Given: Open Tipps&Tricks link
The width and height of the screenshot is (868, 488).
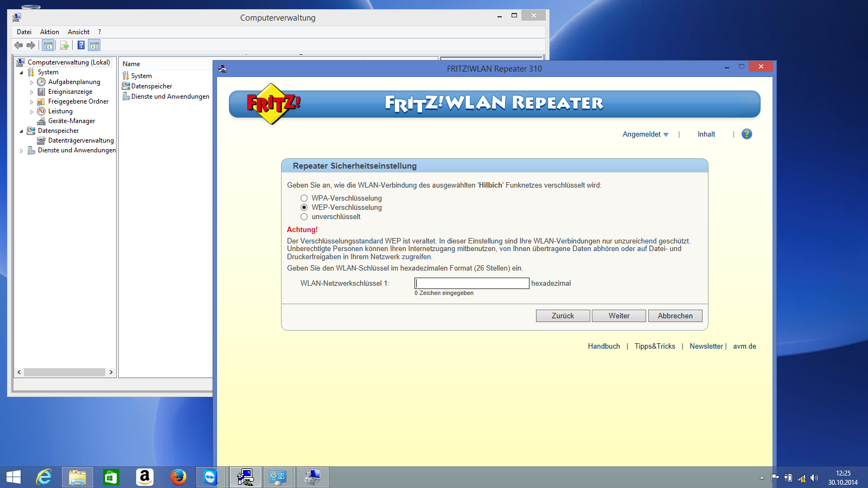Looking at the screenshot, I should pos(655,346).
